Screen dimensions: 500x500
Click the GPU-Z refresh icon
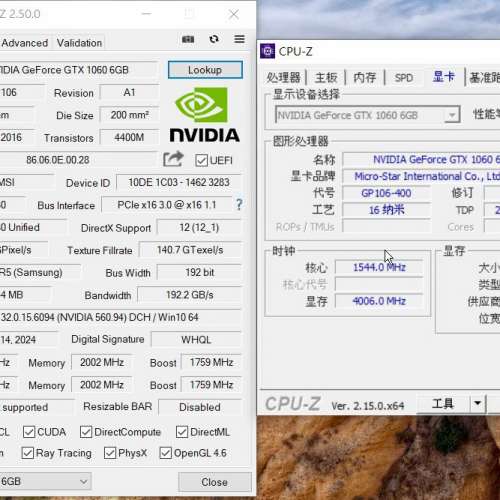point(214,39)
